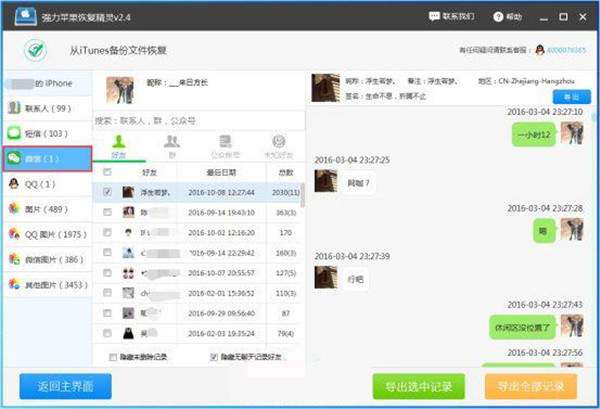Viewport: 600px width, 409px height.
Task: Open the 联系我们 chat icon
Action: (434, 16)
